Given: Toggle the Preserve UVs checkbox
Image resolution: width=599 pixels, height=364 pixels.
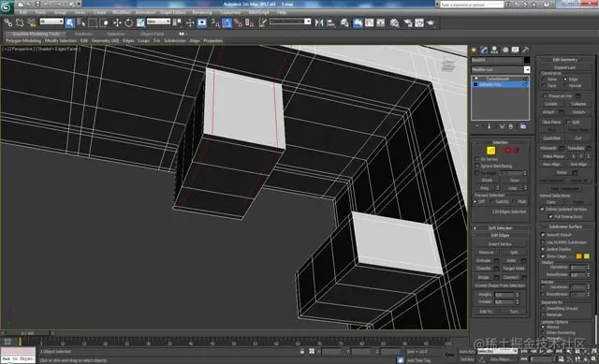Looking at the screenshot, I should [545, 95].
